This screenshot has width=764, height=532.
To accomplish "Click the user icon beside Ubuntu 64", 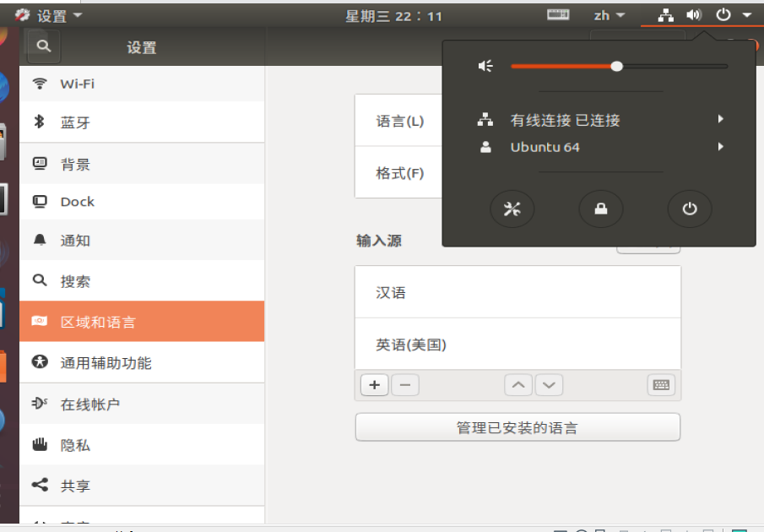I will (485, 147).
